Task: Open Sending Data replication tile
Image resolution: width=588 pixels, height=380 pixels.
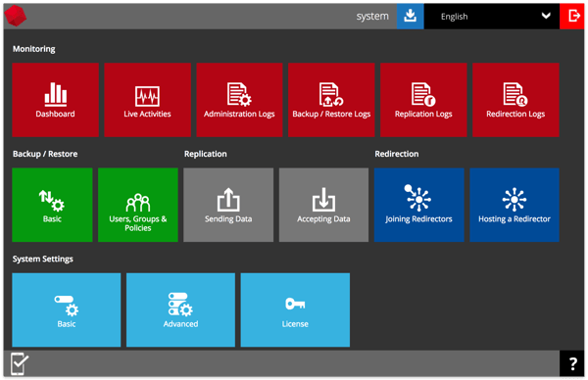Action: click(x=228, y=205)
